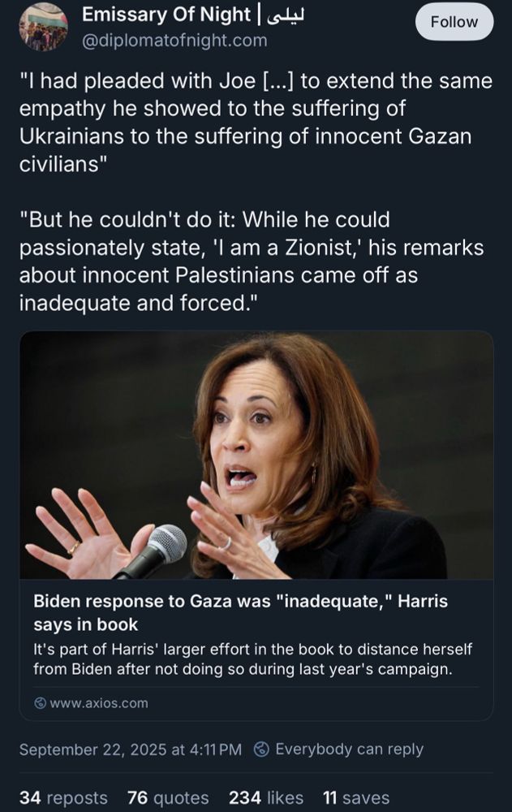Click the link card footer area
512x812 pixels.
click(256, 702)
